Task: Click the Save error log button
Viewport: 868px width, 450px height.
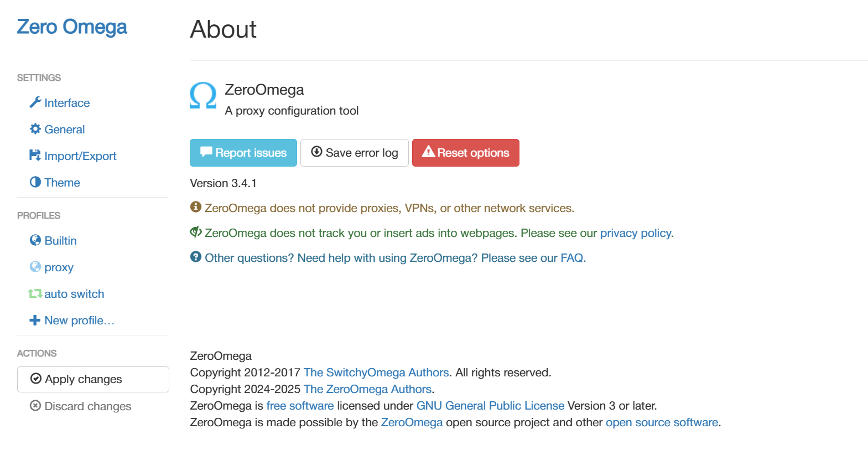Action: click(x=355, y=153)
